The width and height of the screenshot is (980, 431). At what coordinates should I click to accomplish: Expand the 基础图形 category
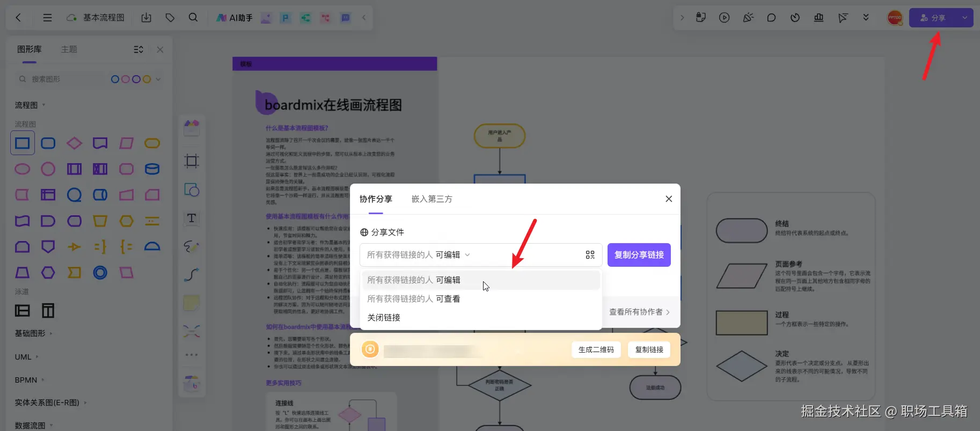34,333
